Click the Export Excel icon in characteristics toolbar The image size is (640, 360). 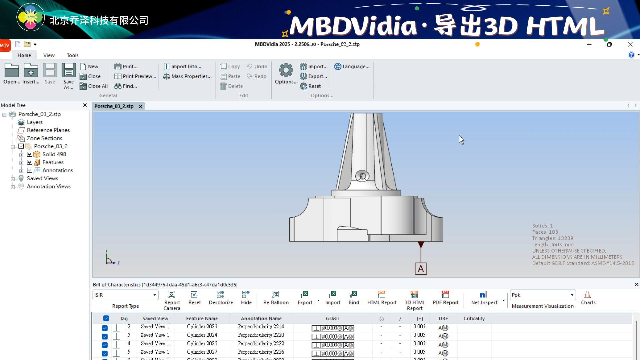(304, 295)
